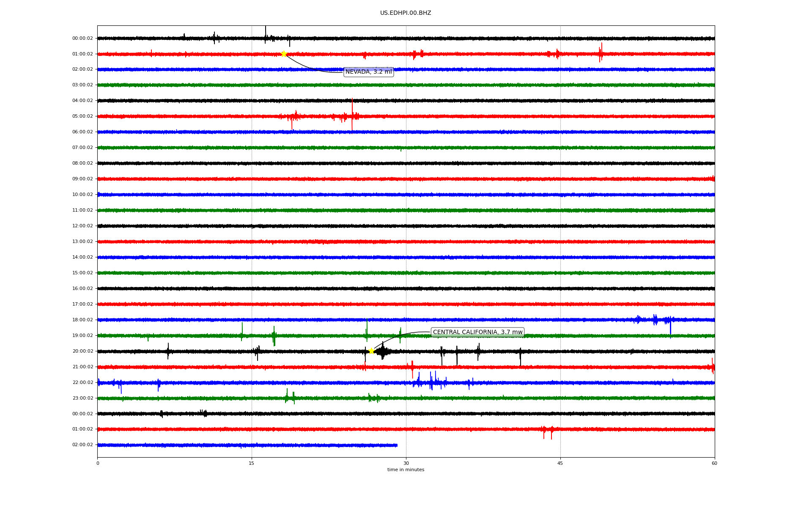
Task: Select the 05:00:02 row label
Action: (82, 116)
